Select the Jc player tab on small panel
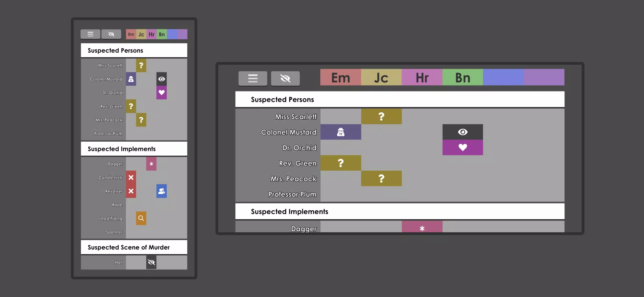The image size is (644, 297). click(x=141, y=34)
